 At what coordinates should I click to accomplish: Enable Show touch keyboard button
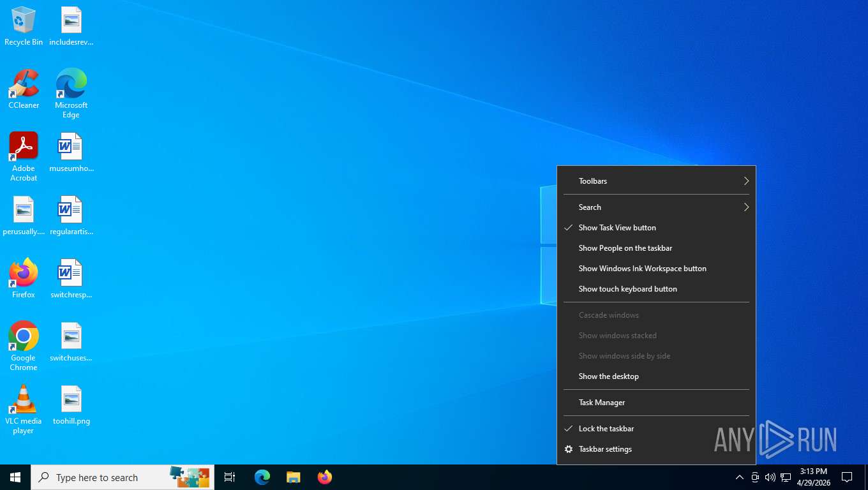coord(656,289)
